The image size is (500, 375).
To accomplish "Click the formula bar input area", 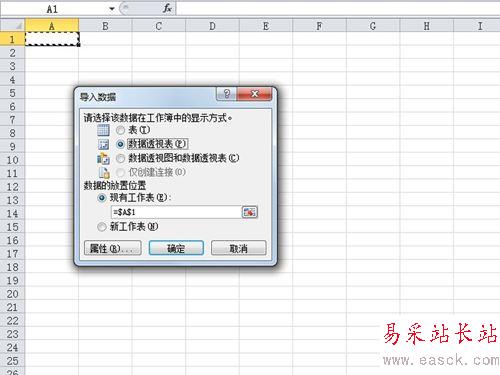I will point(338,9).
